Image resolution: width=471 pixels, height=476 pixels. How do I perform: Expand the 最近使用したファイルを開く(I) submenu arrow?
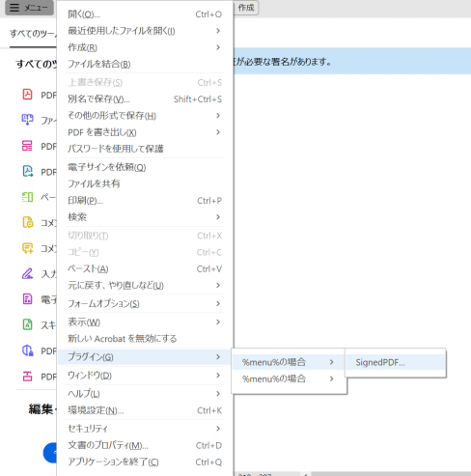(x=218, y=31)
